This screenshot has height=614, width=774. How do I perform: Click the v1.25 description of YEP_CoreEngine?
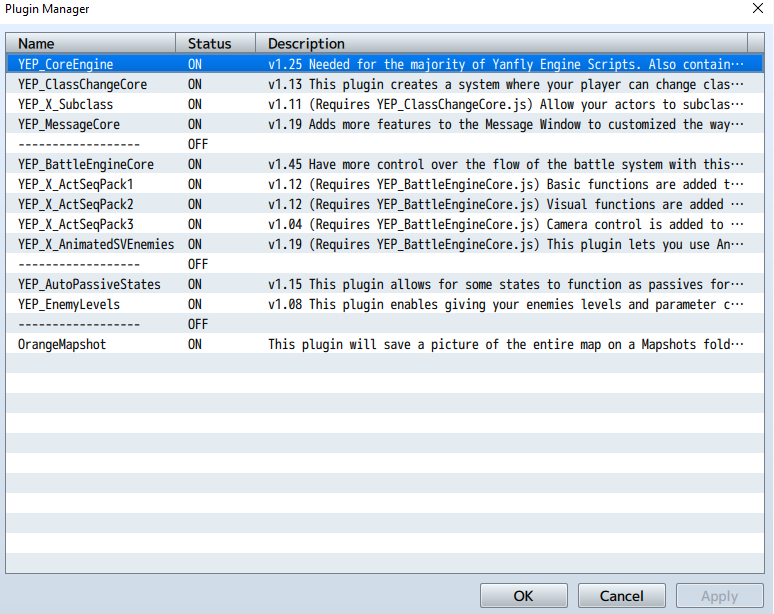point(506,64)
